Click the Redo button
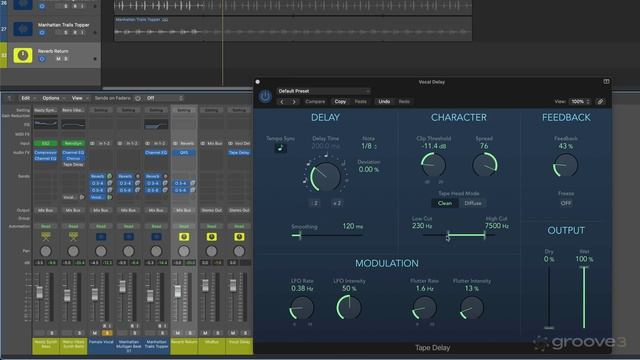Viewport: 640px width, 360px height. (x=404, y=102)
